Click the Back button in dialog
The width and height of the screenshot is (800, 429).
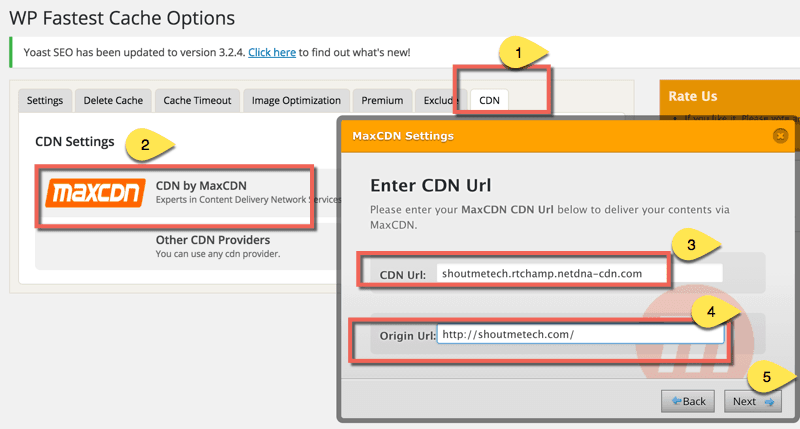click(688, 401)
